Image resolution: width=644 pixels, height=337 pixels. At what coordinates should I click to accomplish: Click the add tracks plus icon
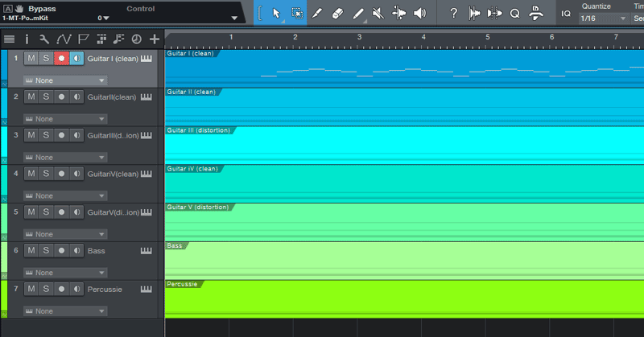pyautogui.click(x=155, y=39)
